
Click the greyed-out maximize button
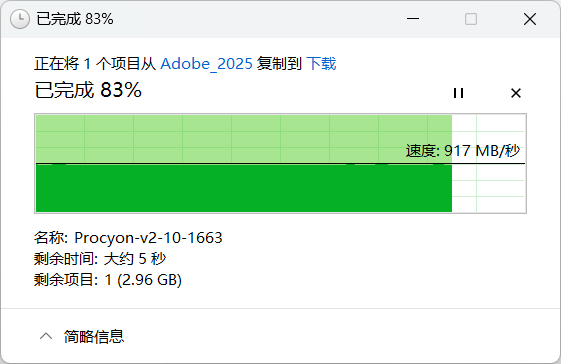tap(471, 19)
